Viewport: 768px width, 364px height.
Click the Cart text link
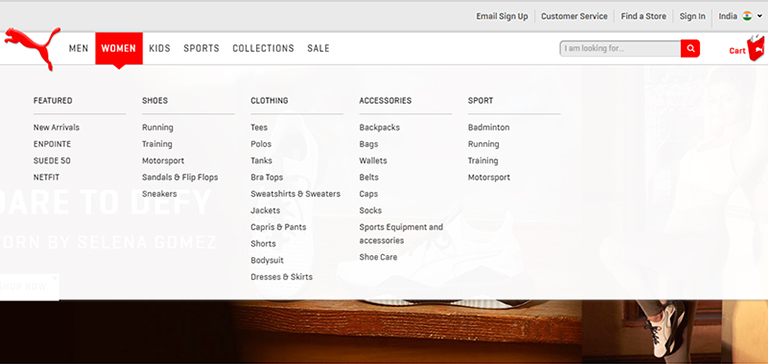(737, 50)
